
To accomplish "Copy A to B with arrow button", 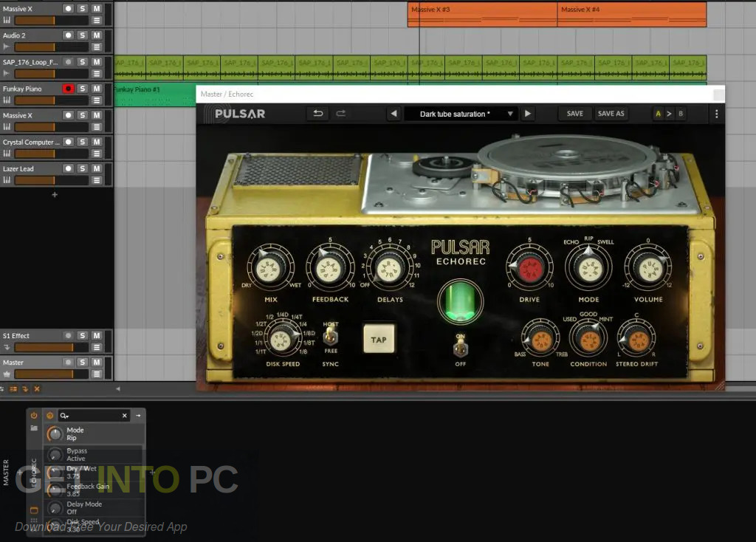I will tap(669, 114).
